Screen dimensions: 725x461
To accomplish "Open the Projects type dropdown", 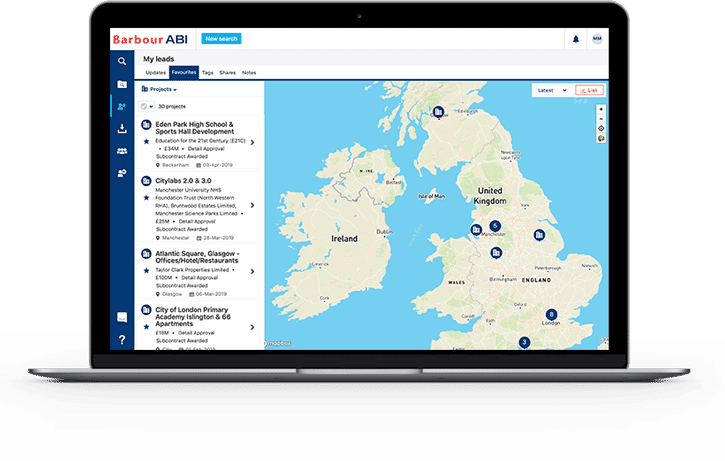I will pos(159,89).
